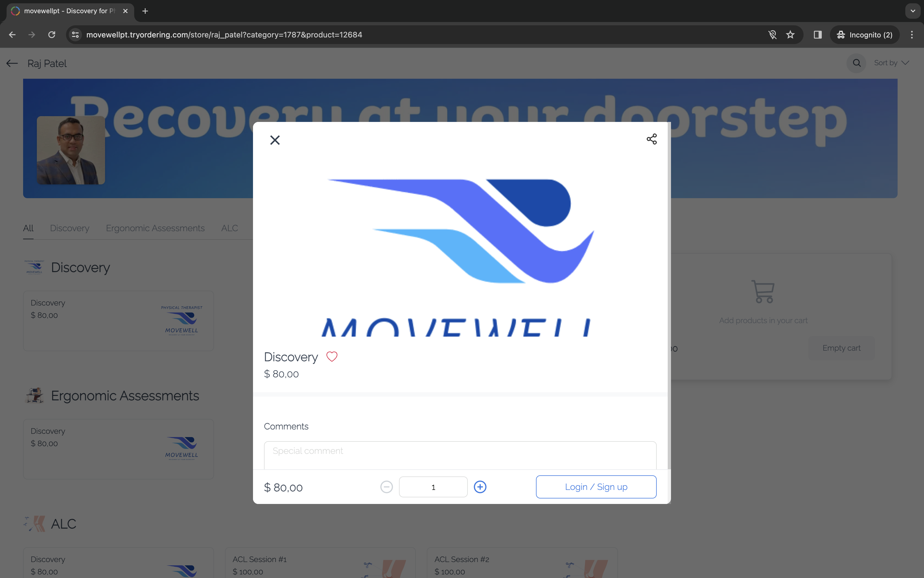The image size is (924, 578).
Task: Bookmark this page with the star icon
Action: pyautogui.click(x=790, y=35)
